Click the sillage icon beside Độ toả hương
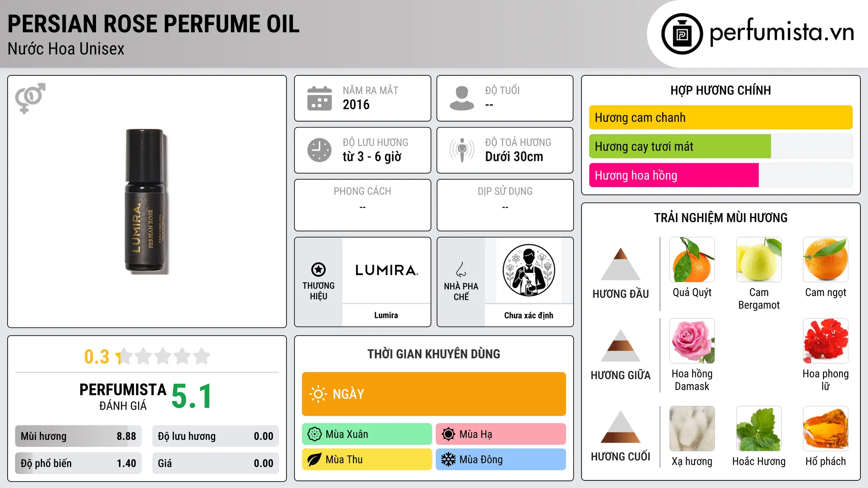868x488 pixels. pos(462,150)
